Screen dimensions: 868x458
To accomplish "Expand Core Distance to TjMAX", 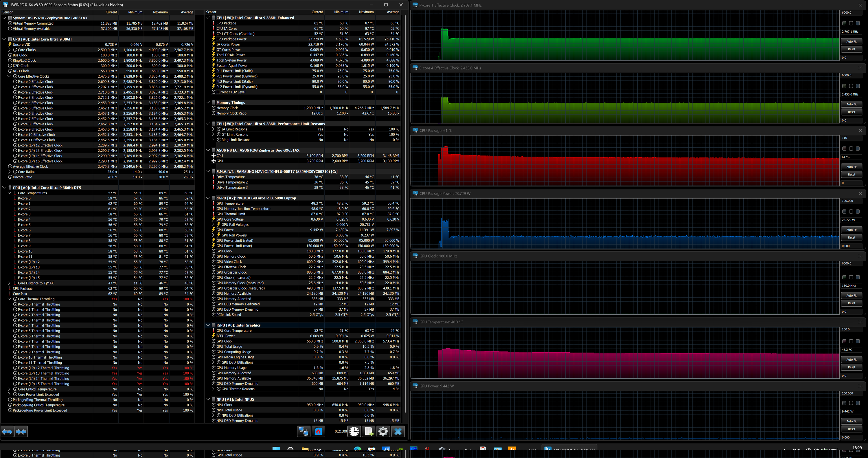I will coord(10,283).
